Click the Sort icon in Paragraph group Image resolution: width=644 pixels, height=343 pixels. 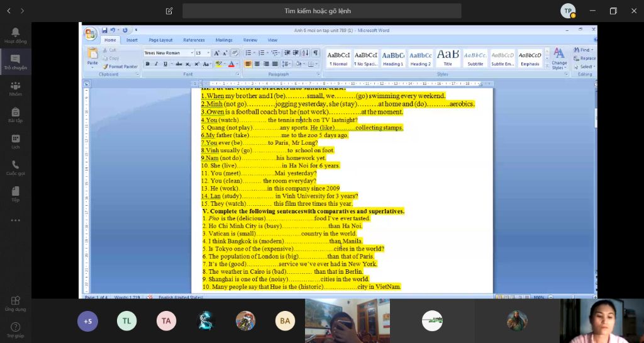click(x=305, y=53)
